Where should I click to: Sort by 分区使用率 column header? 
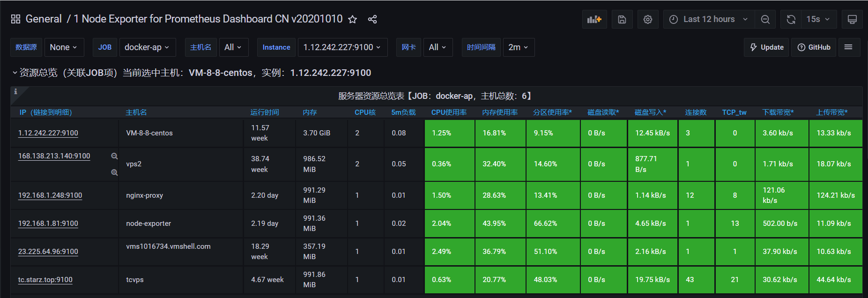coord(552,112)
